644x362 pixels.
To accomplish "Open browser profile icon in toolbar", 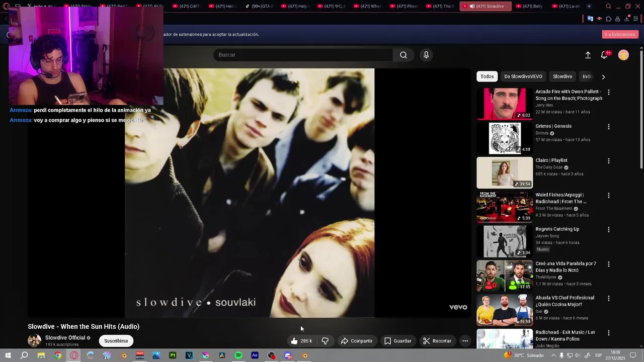I will click(x=617, y=19).
